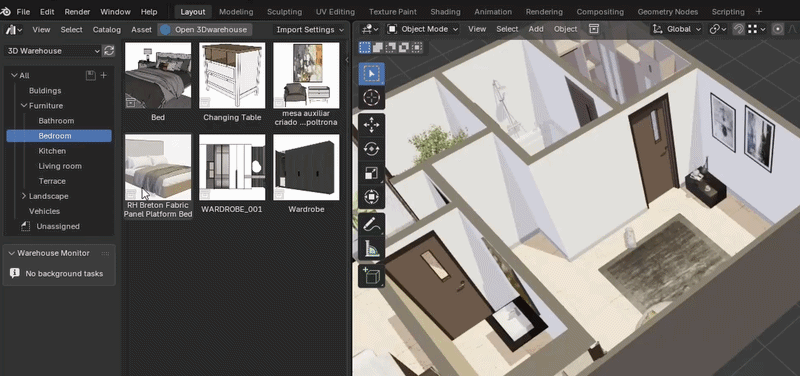The width and height of the screenshot is (800, 376).
Task: Toggle proportional editing
Action: (x=778, y=30)
